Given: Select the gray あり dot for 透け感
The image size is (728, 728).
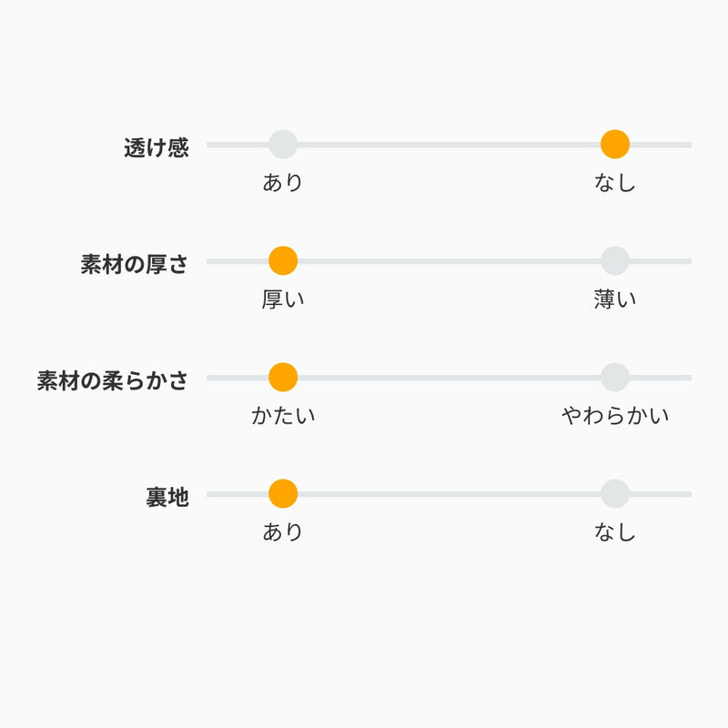Looking at the screenshot, I should pyautogui.click(x=283, y=145).
